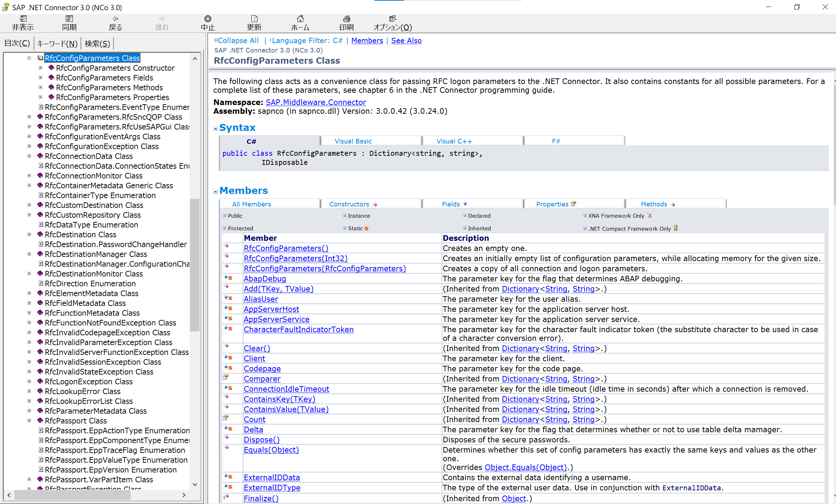The width and height of the screenshot is (836, 504).
Task: Select RfcDestination Class in the tree
Action: (x=80, y=234)
